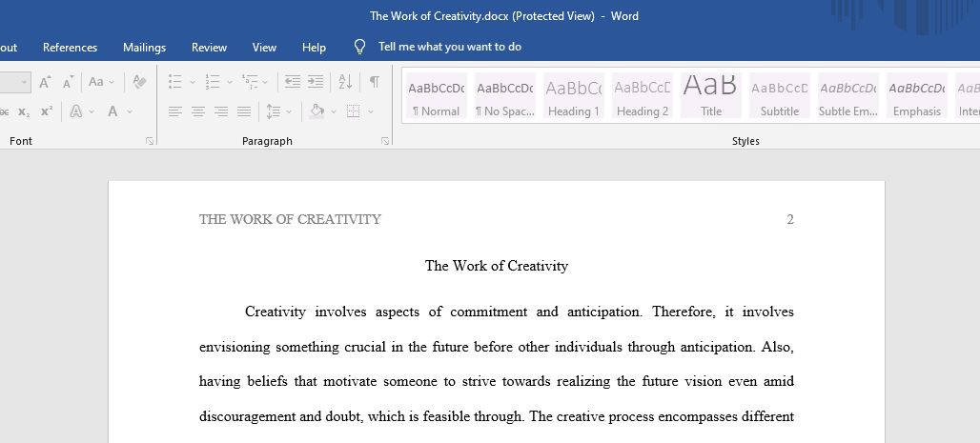Click the Line and Paragraph Spacing icon

click(x=274, y=111)
